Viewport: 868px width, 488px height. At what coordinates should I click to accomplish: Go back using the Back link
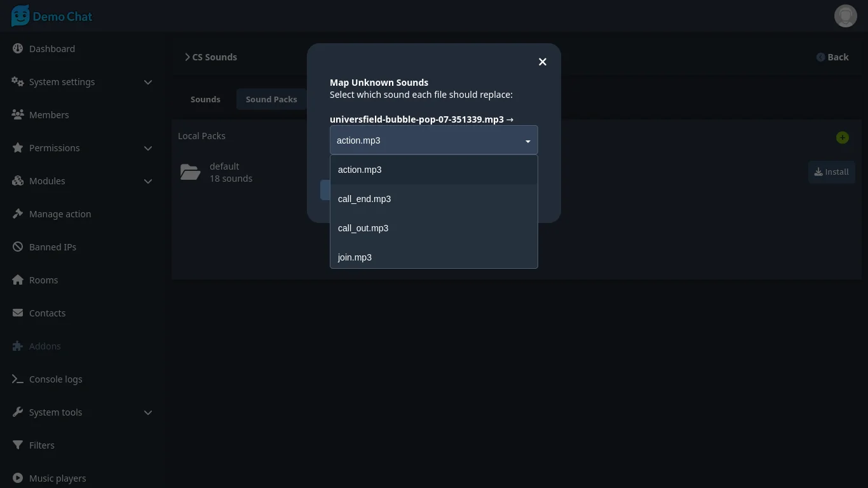point(832,57)
